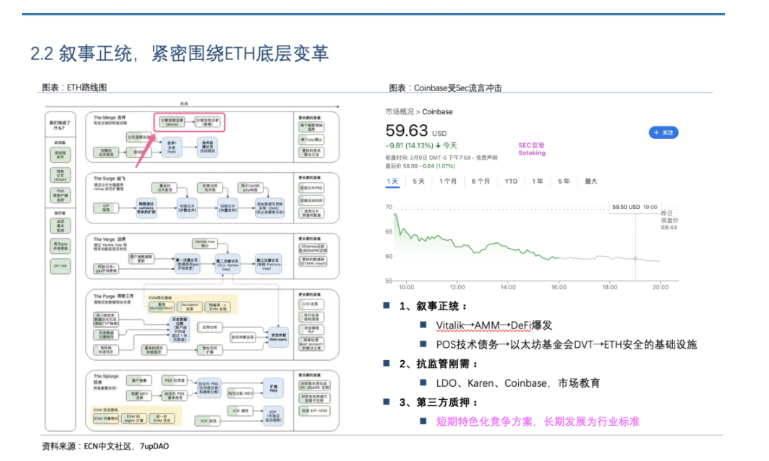Viewport: 769px width, 461px height.
Task: Click The Verge section title in roadmap
Action: pos(110,239)
